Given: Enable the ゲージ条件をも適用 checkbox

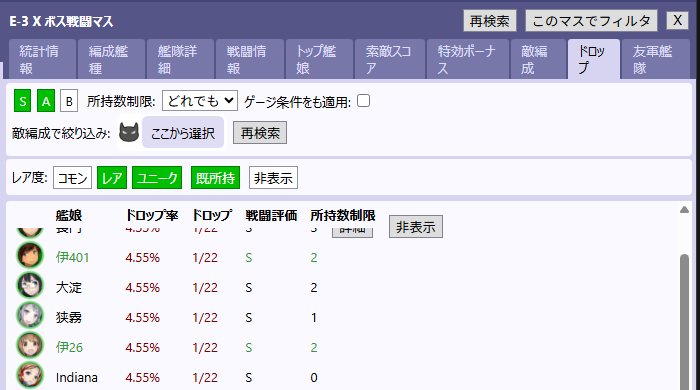Looking at the screenshot, I should (x=363, y=101).
